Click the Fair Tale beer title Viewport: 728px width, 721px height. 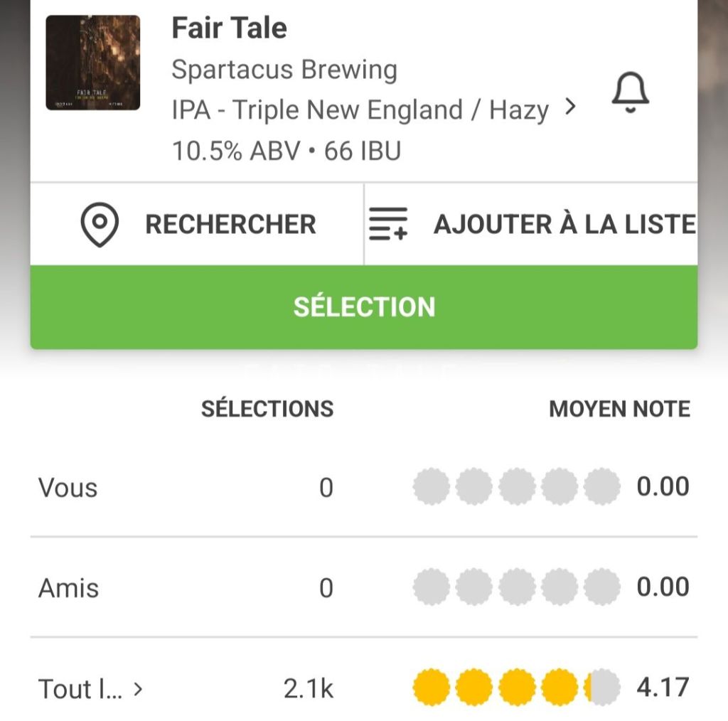(229, 28)
